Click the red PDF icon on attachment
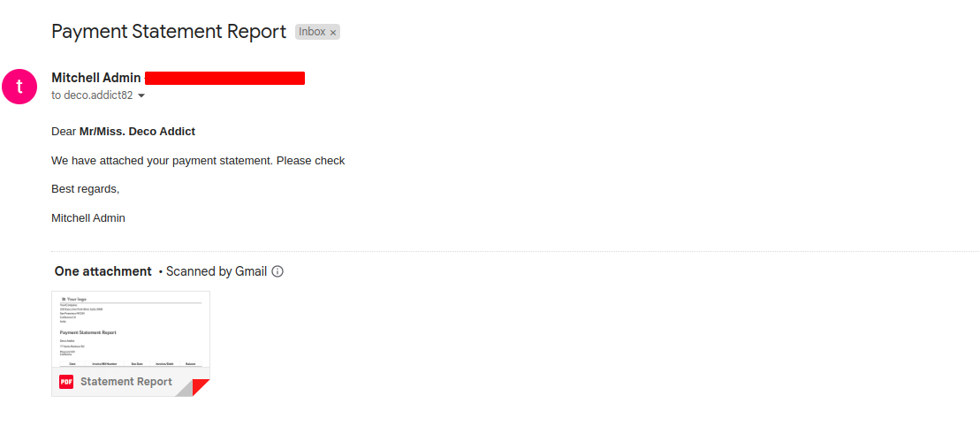 click(x=66, y=382)
